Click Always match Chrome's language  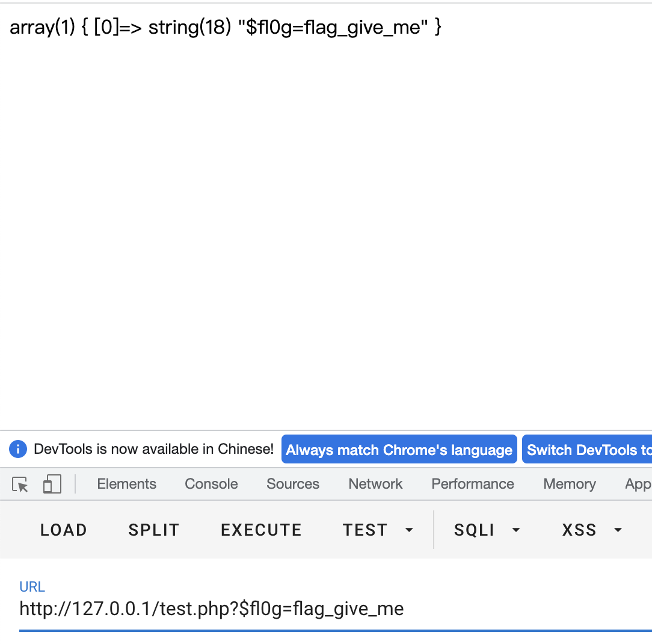399,449
